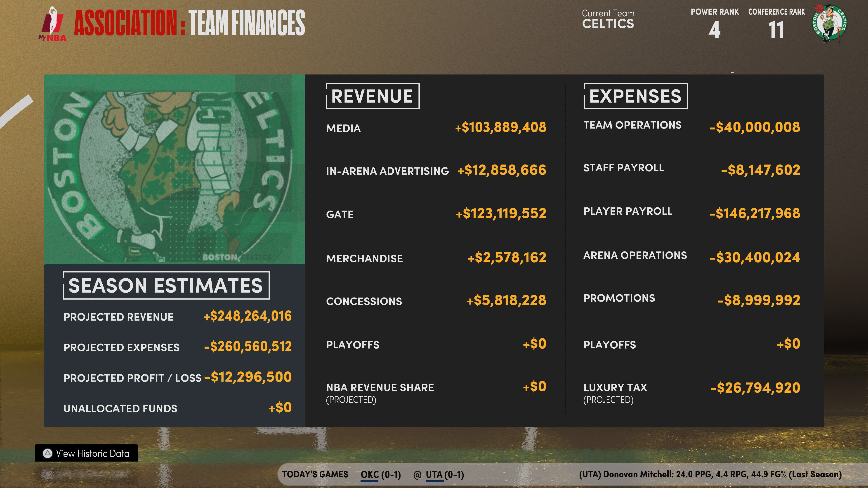
Task: Click the Gate revenue amount
Action: coord(501,213)
